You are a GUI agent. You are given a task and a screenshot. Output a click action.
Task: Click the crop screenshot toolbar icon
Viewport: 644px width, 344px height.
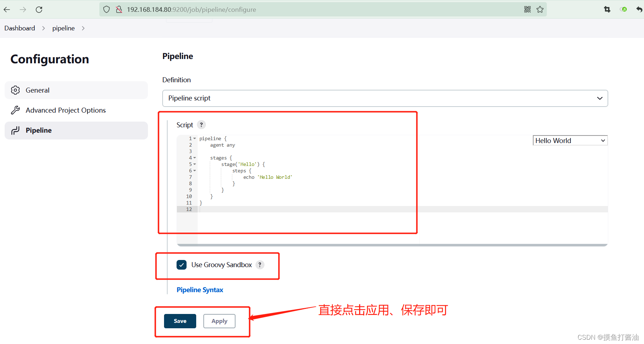click(x=607, y=9)
